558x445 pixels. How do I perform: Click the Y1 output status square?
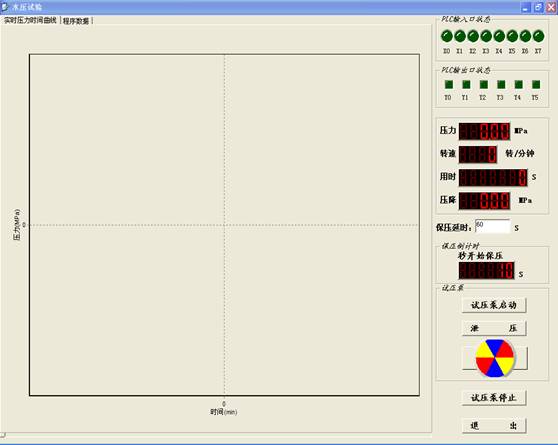[x=466, y=84]
